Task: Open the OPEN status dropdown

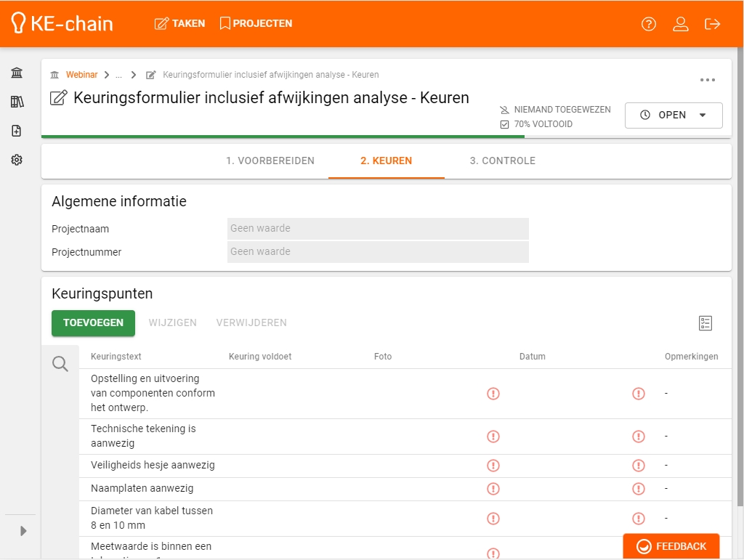Action: (x=674, y=115)
